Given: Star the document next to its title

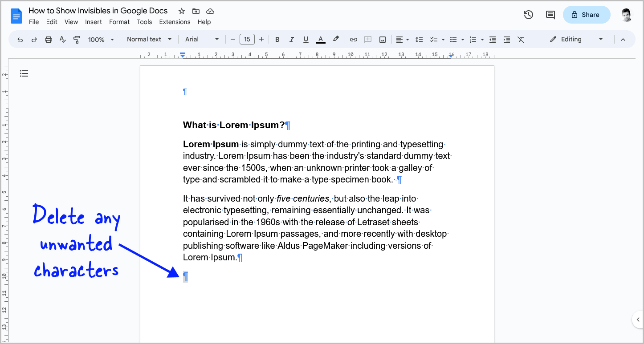Looking at the screenshot, I should (x=181, y=11).
